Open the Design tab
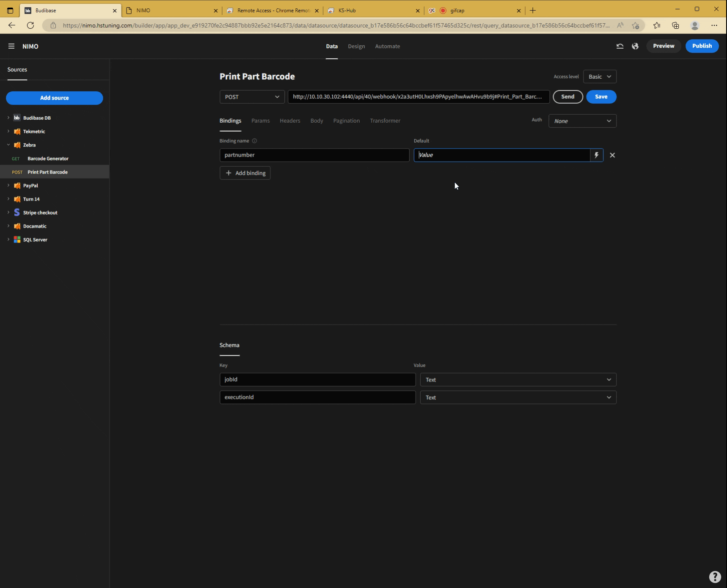 pos(356,46)
